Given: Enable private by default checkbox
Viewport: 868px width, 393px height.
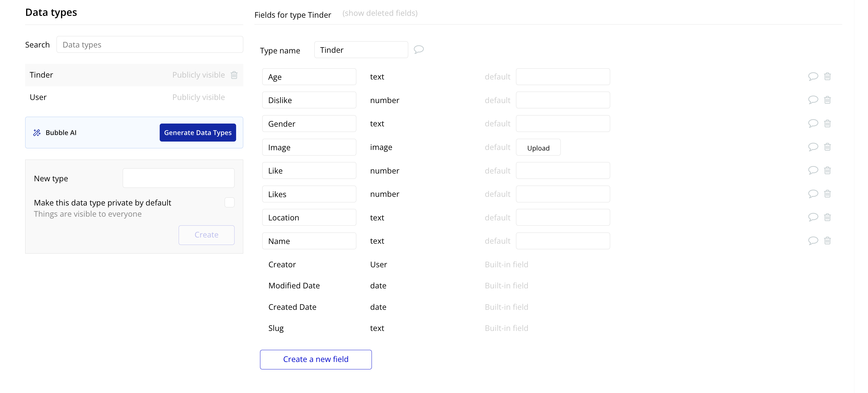Looking at the screenshot, I should pos(230,202).
